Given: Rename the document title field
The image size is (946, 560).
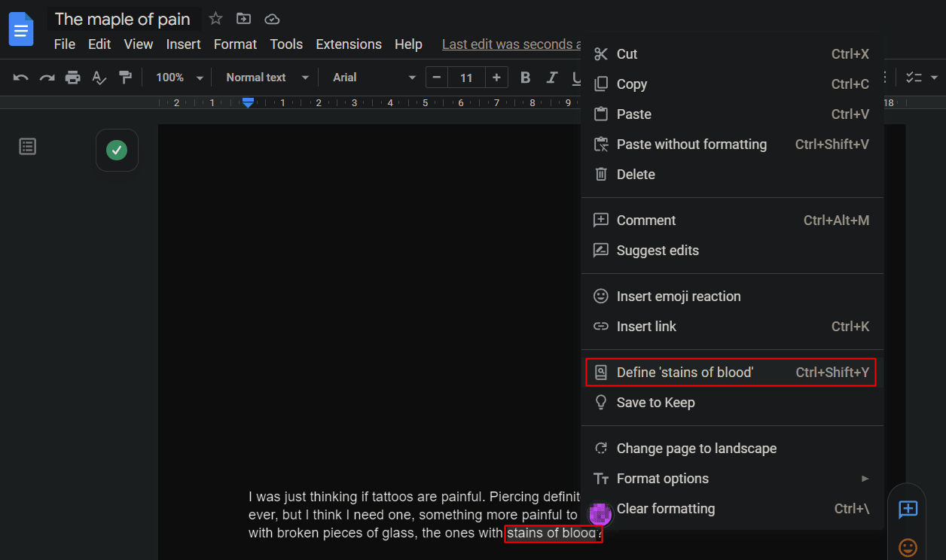Looking at the screenshot, I should (124, 19).
